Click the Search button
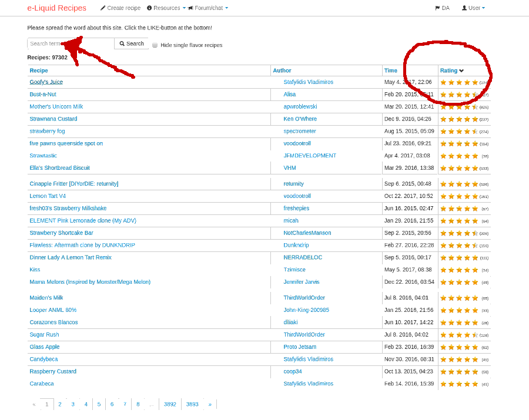The width and height of the screenshot is (529, 420). click(x=130, y=43)
